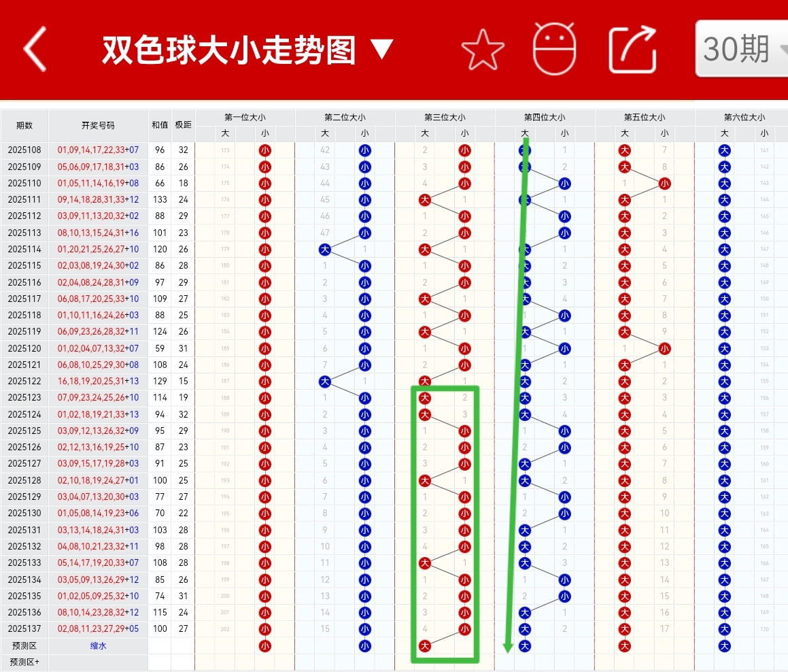
Task: Click the red 大 ball in 预测区 fifth position
Action: click(x=623, y=646)
